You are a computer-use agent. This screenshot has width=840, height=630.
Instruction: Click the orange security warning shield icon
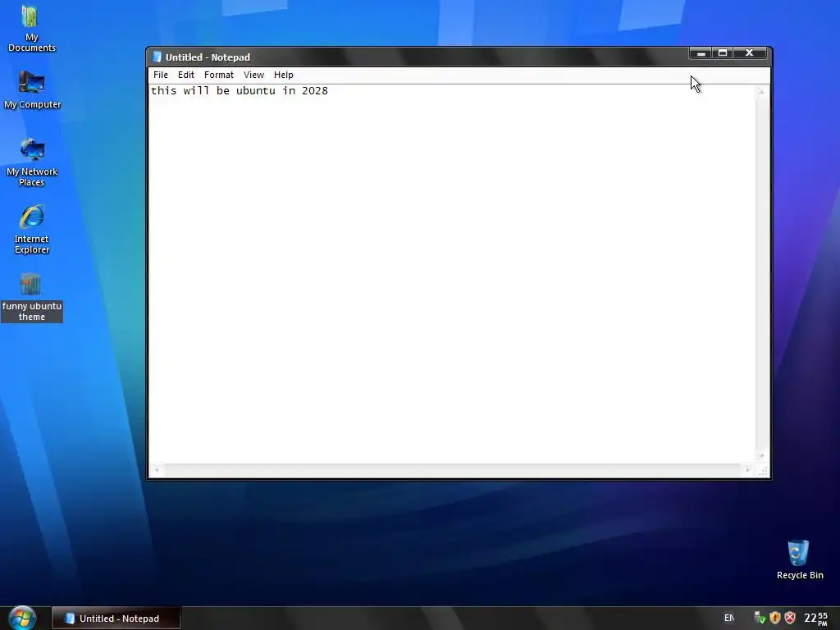click(774, 618)
